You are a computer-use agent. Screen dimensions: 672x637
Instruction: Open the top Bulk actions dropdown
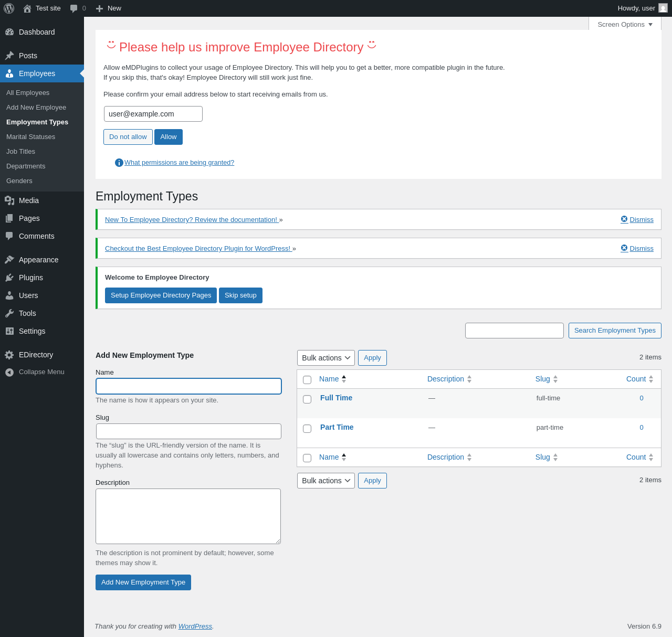coord(326,358)
